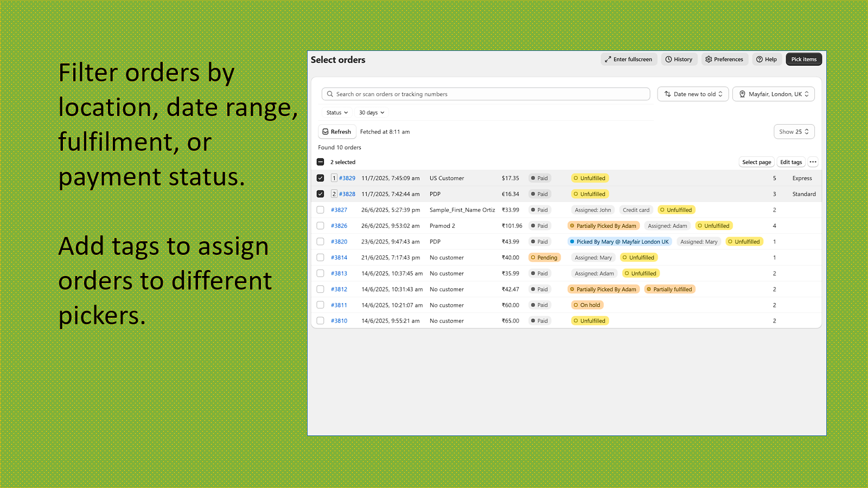Open the Help page
This screenshot has width=868, height=488.
[767, 60]
